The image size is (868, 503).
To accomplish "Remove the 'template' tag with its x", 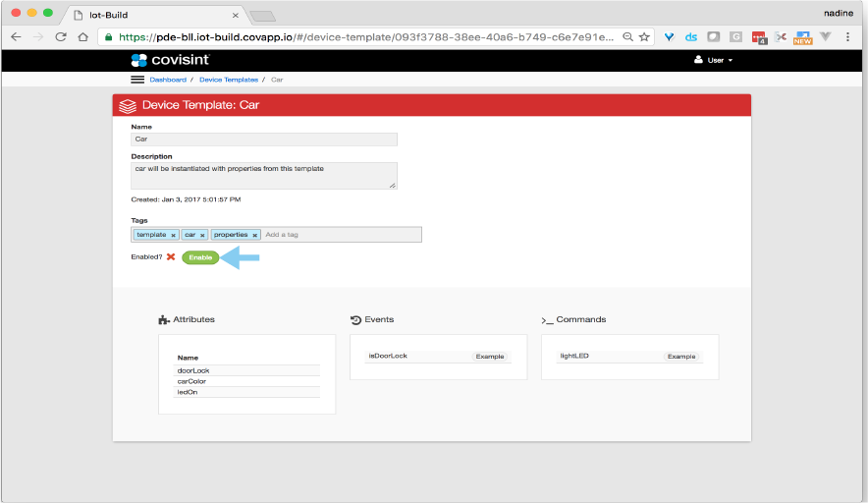I will [173, 236].
